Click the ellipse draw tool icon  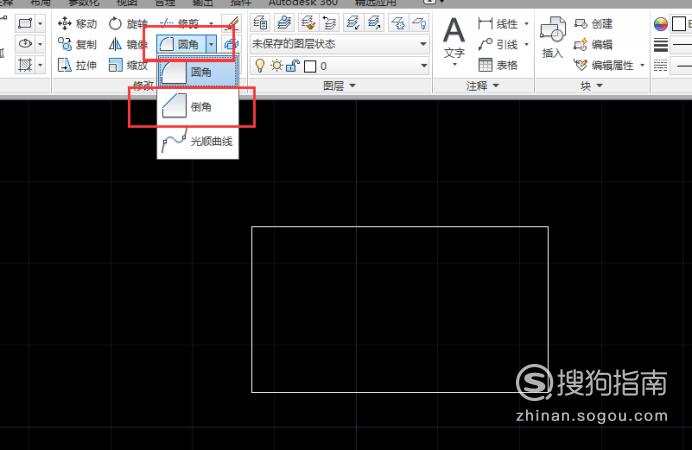coord(25,44)
